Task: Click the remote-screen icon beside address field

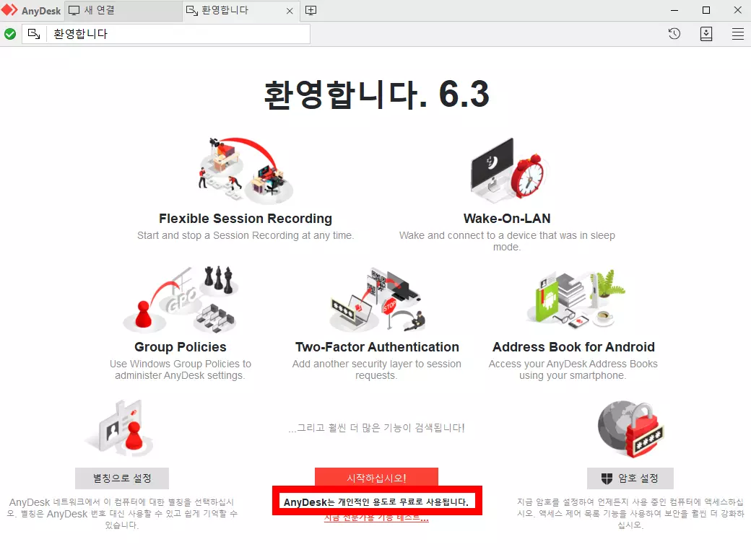Action: point(34,34)
